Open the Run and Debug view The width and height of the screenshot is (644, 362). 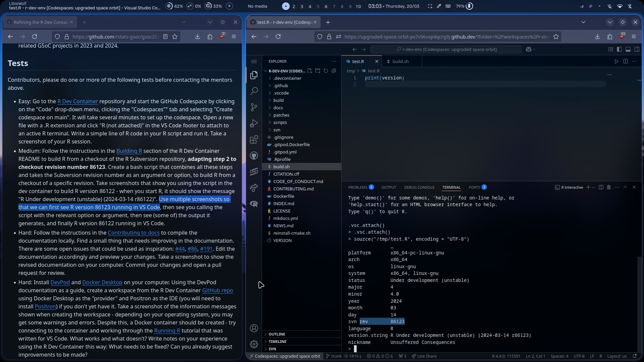pyautogui.click(x=254, y=123)
